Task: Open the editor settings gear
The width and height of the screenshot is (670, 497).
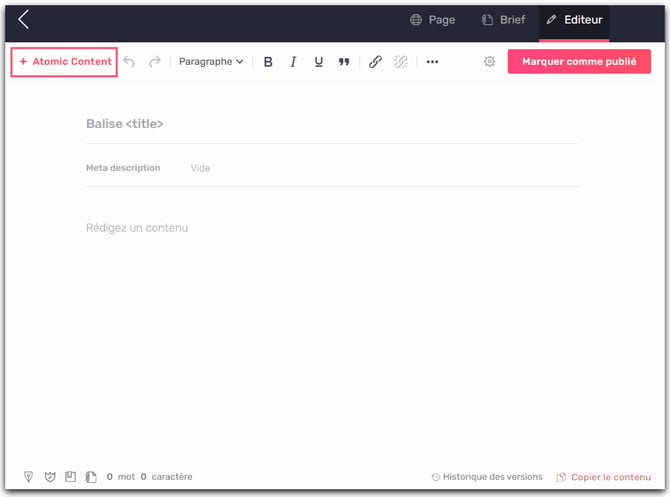Action: pyautogui.click(x=489, y=62)
